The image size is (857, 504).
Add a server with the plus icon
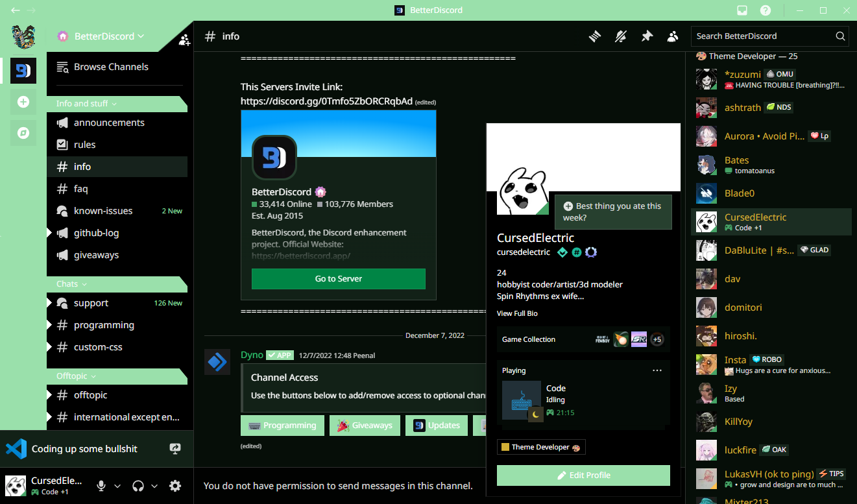tap(23, 102)
